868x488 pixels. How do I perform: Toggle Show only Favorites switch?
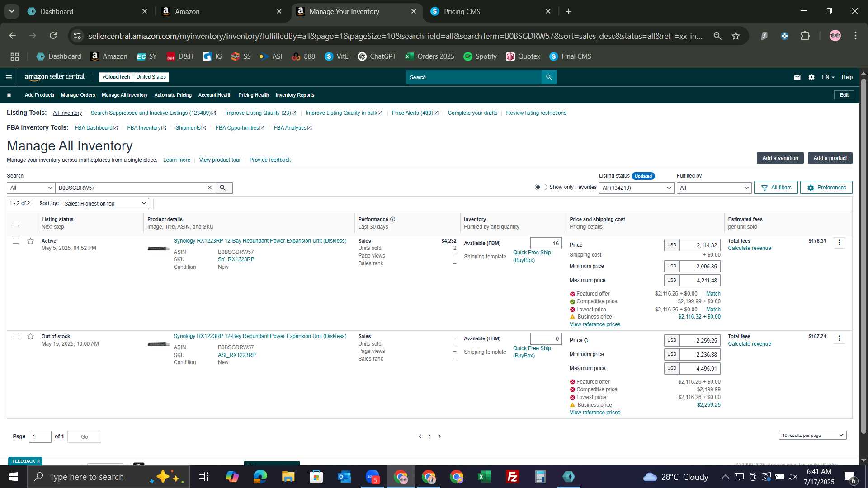pyautogui.click(x=541, y=187)
